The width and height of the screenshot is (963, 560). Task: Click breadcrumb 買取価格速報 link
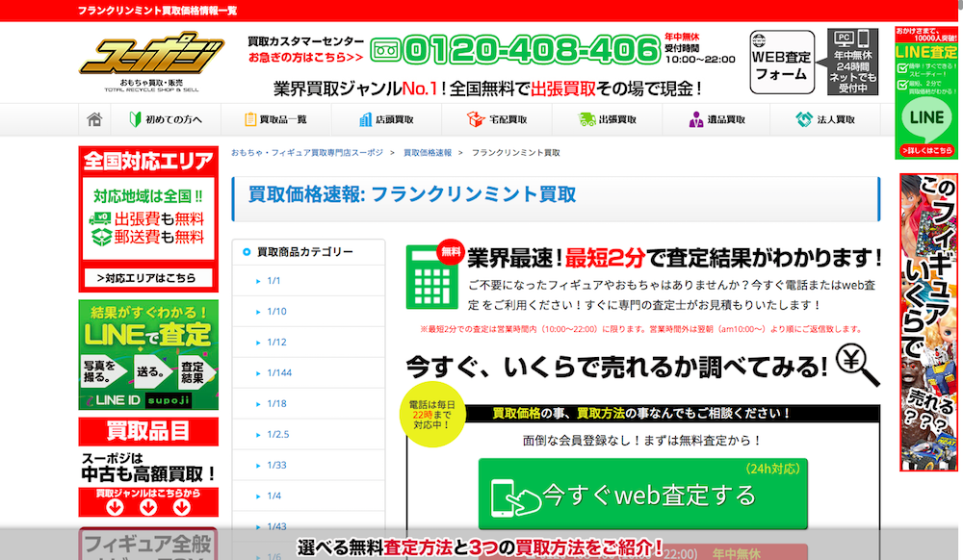coord(428,153)
